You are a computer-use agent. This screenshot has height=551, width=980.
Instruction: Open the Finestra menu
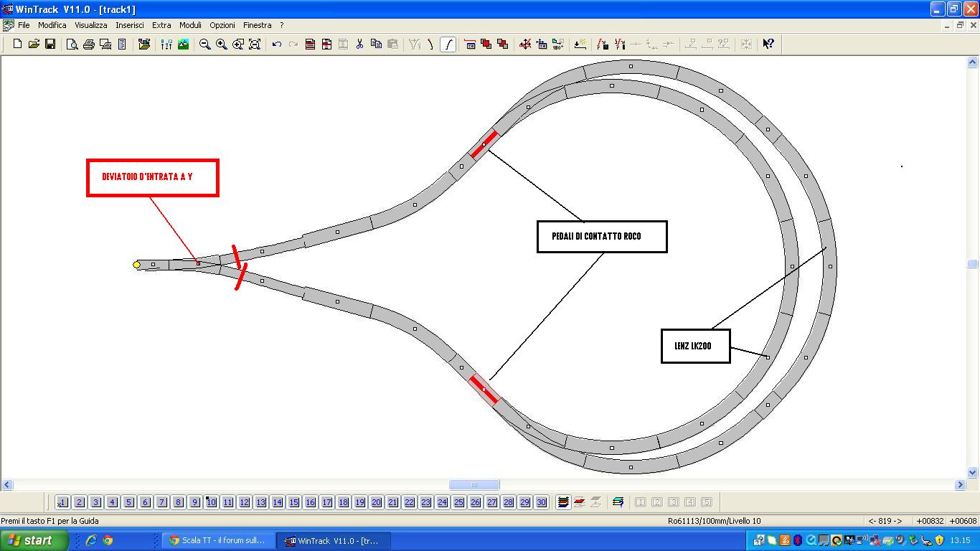pyautogui.click(x=257, y=25)
